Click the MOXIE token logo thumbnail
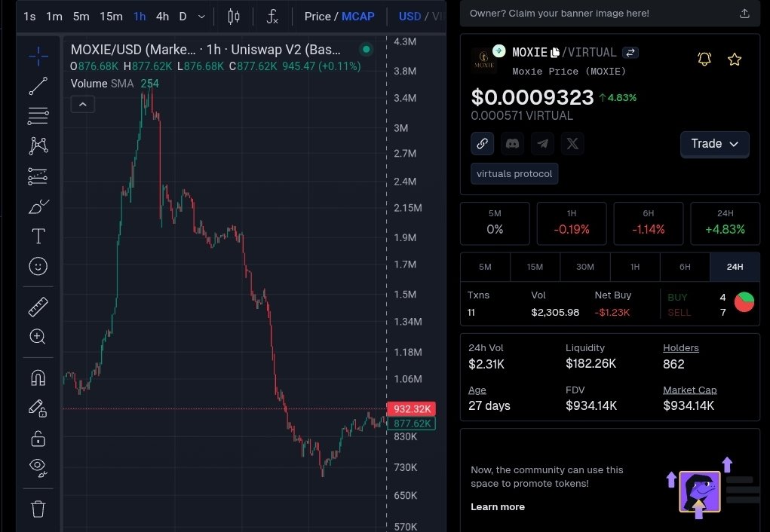This screenshot has height=532, width=770. coord(483,61)
